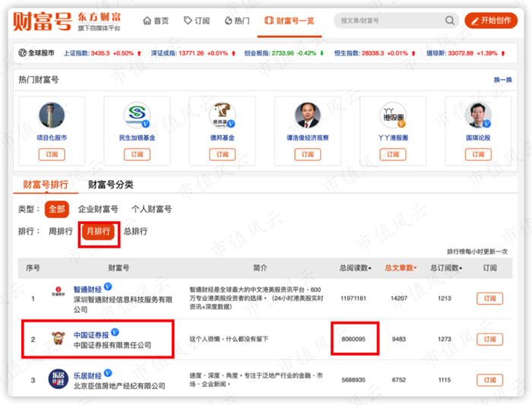This screenshot has height=405, width=532.
Task: Click the 8060095 total reads value
Action: 353,339
